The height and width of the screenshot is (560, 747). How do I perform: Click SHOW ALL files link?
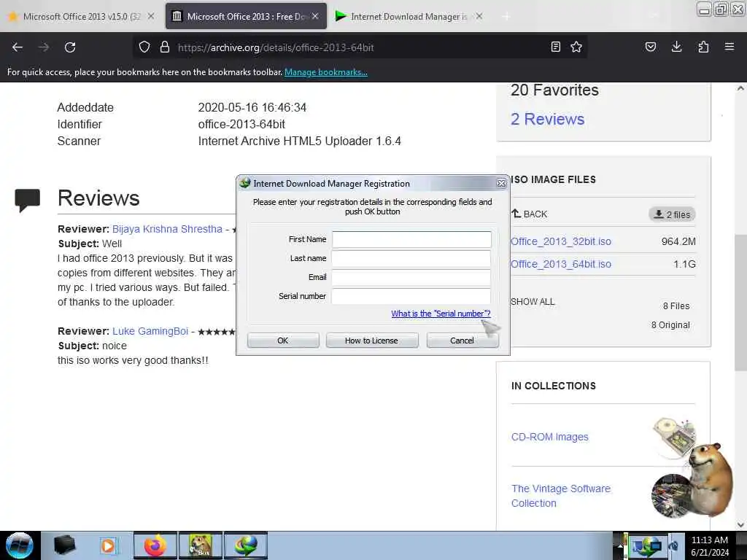pos(533,302)
